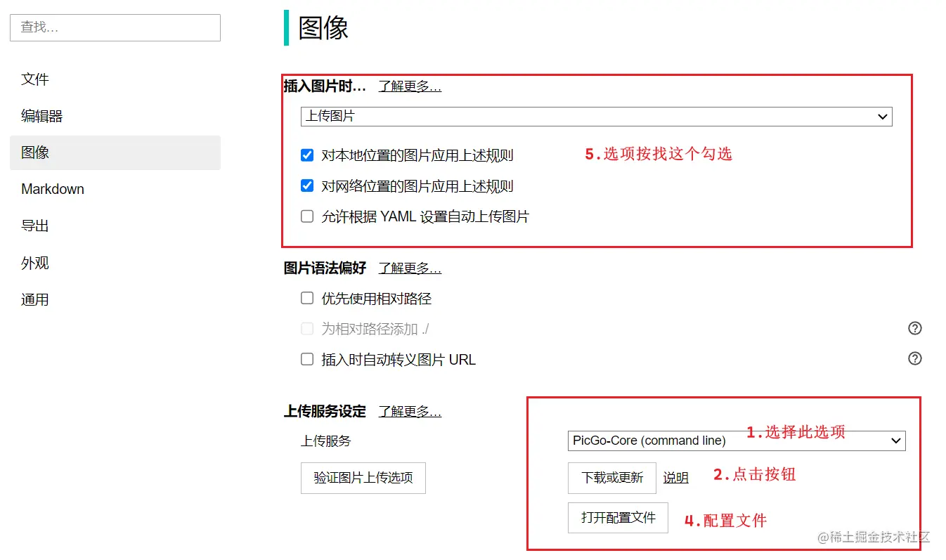The width and height of the screenshot is (946, 560).
Task: Toggle 对本地位置的图片应用上述规则 checkbox
Action: (x=307, y=155)
